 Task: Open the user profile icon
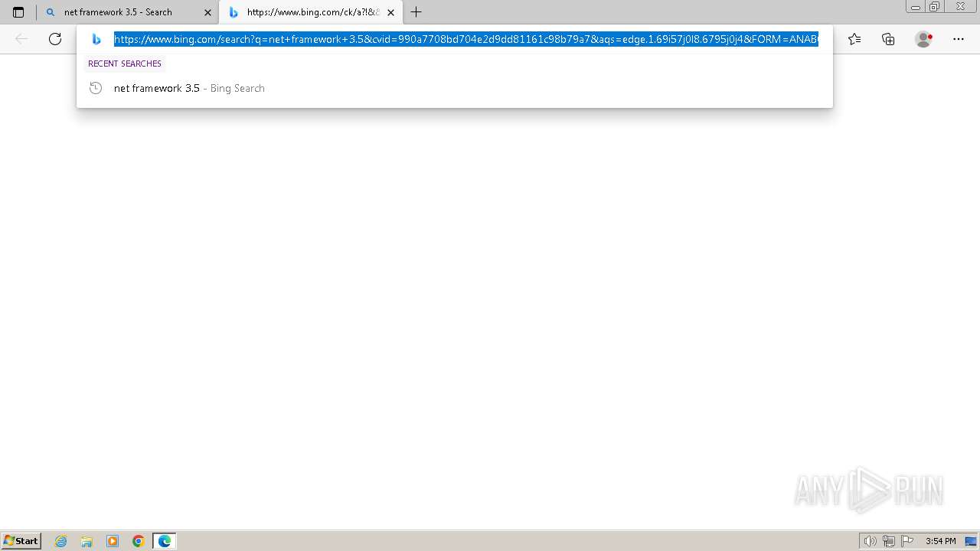(x=924, y=39)
